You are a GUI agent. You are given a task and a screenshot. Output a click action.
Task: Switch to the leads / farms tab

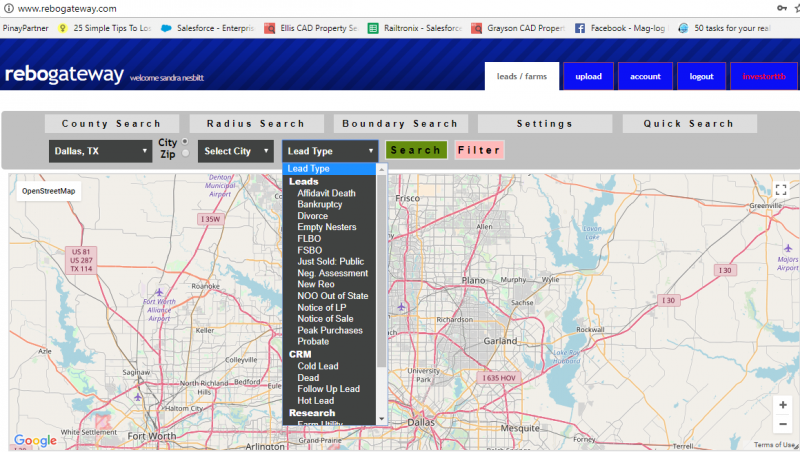pyautogui.click(x=522, y=77)
